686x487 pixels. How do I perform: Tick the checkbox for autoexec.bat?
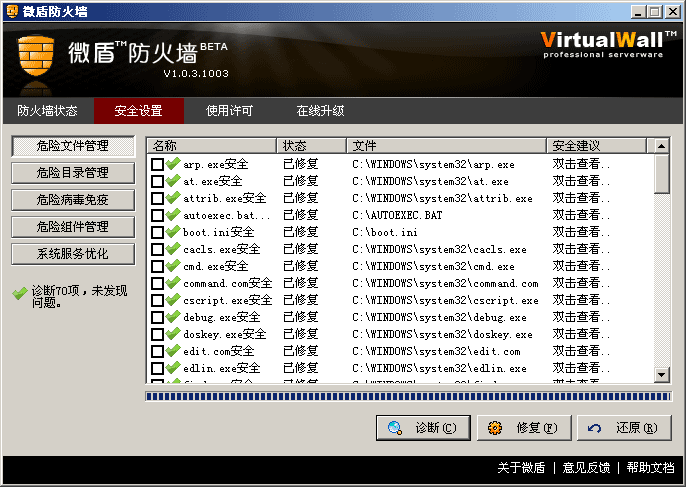point(157,215)
